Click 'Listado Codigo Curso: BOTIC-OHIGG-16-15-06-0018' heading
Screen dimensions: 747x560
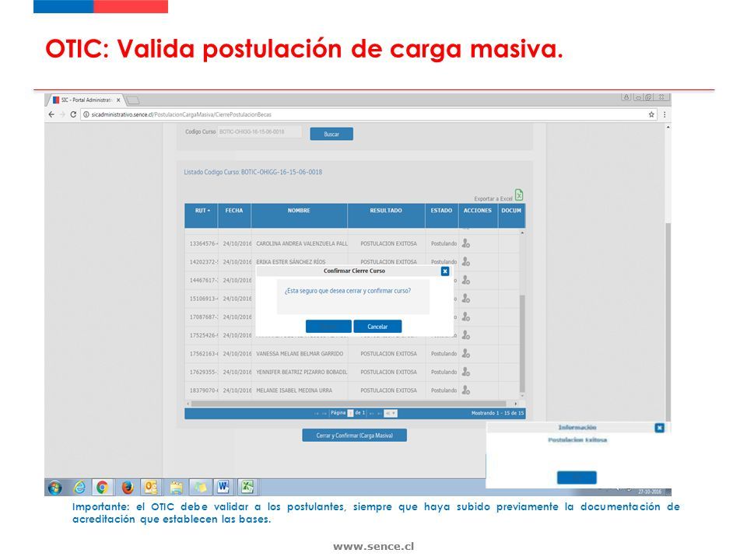(x=253, y=173)
